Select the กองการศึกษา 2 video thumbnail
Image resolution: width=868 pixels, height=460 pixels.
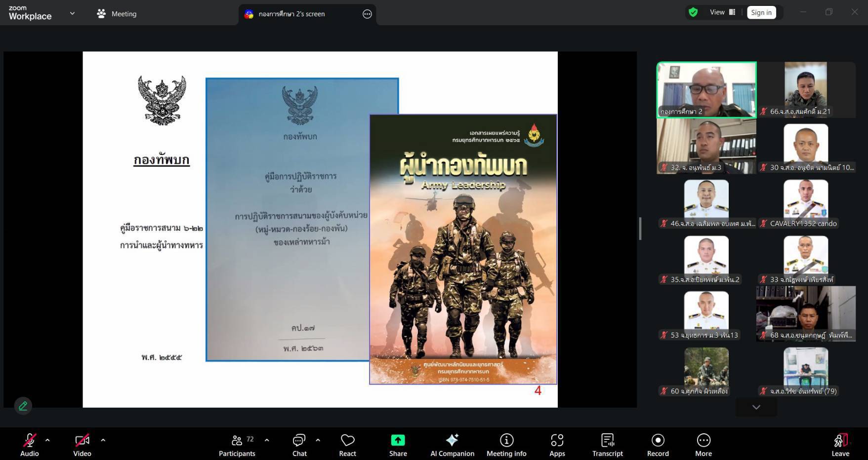click(706, 89)
